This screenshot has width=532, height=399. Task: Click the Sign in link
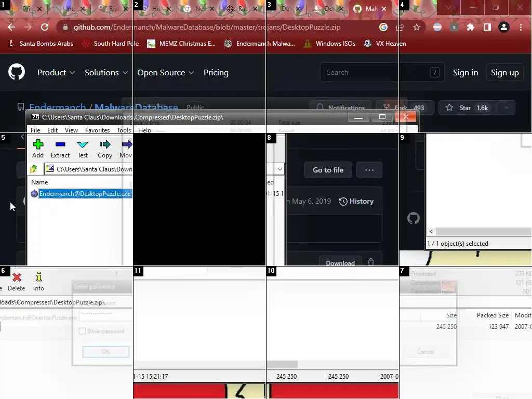465,72
